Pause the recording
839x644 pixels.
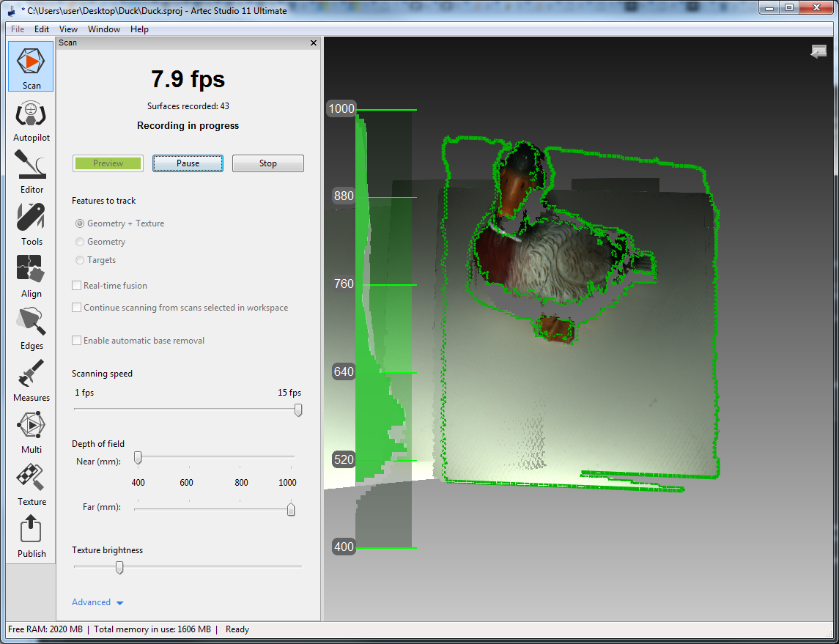tap(188, 163)
